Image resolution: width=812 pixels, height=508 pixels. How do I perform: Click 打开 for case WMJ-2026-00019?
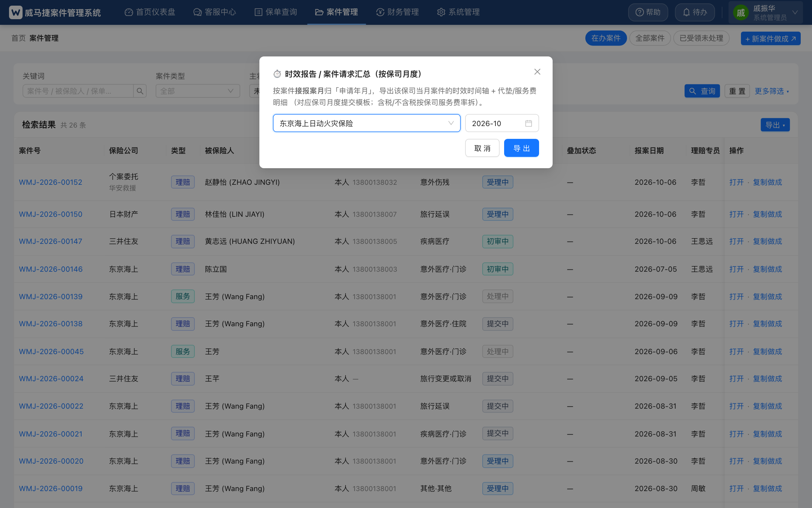[736, 488]
